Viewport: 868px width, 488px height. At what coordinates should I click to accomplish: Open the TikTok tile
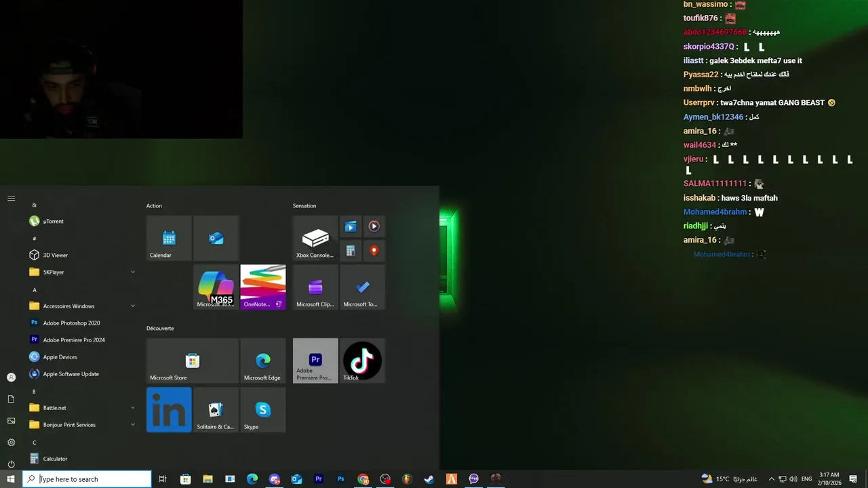362,361
